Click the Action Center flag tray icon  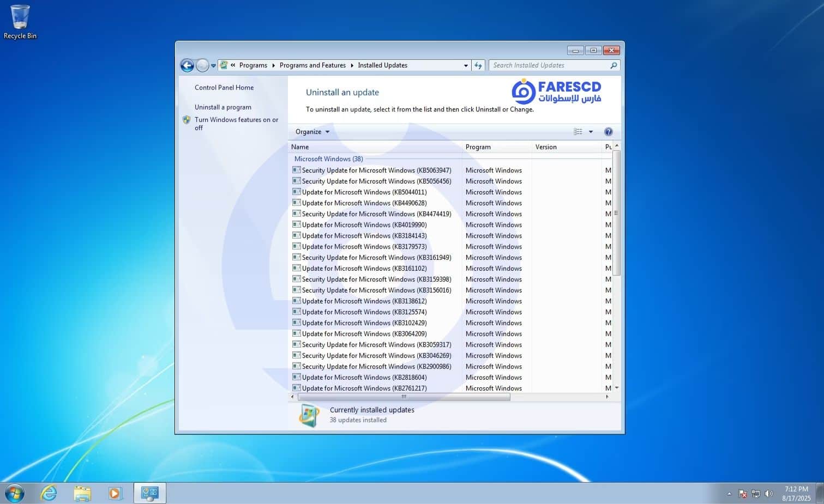743,494
